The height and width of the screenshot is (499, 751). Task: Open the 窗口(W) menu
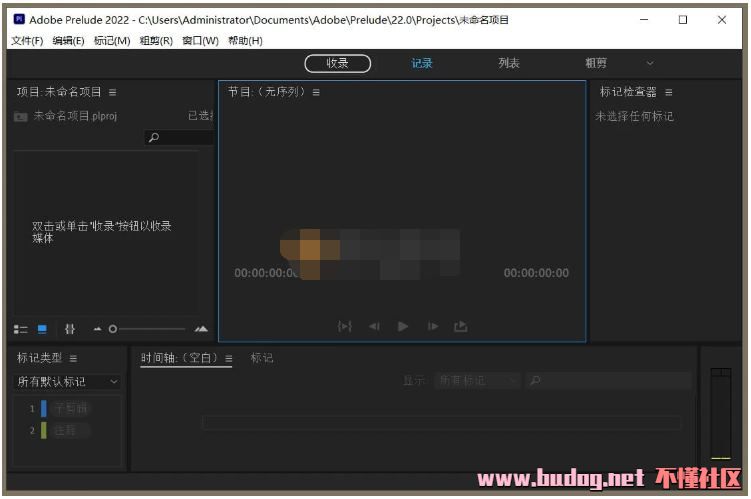click(x=200, y=41)
